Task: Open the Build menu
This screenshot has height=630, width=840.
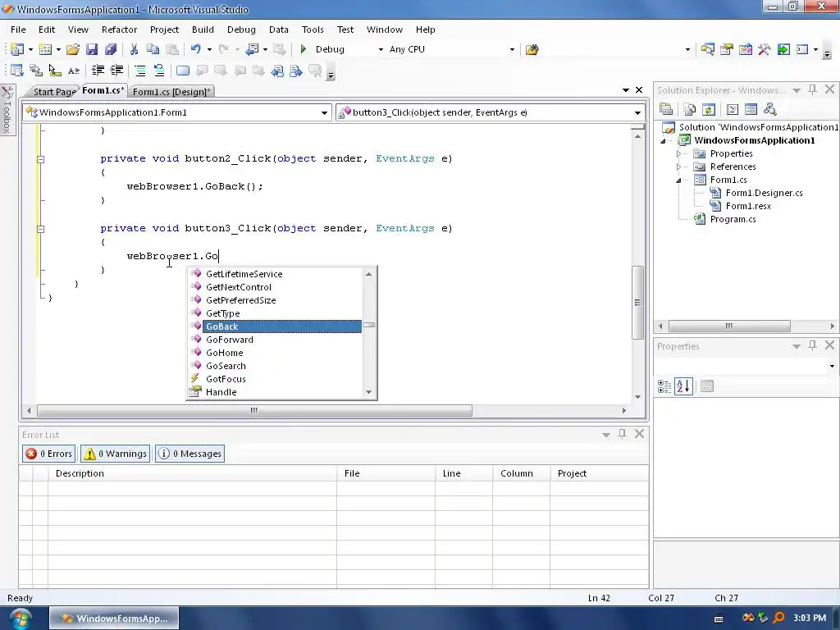Action: 203,30
